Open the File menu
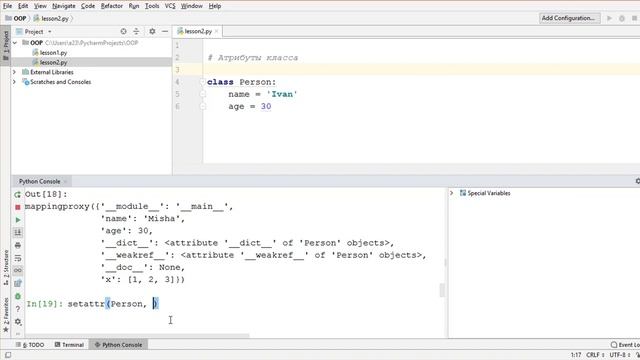Viewport: 640px width, 360px height. click(7, 6)
